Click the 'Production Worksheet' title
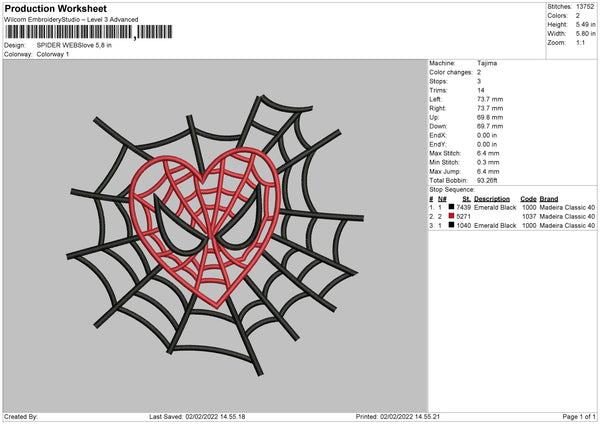Image resolution: width=600 pixels, height=424 pixels. pos(55,8)
